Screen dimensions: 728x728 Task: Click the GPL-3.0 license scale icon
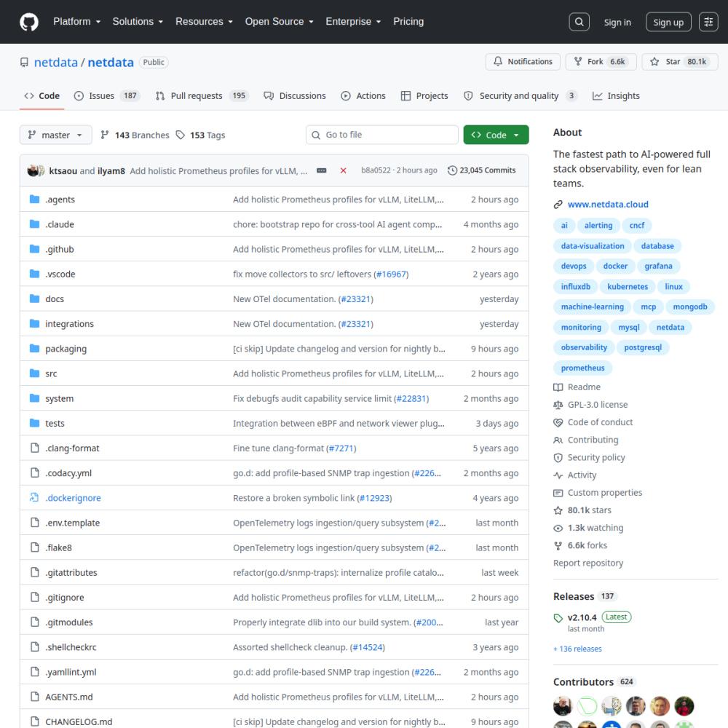558,405
